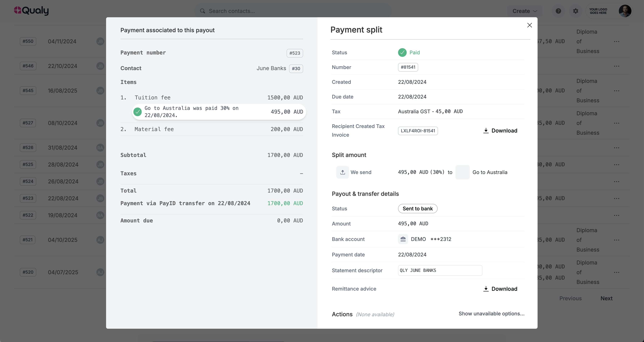Click payment badge #523 in list

tap(28, 198)
